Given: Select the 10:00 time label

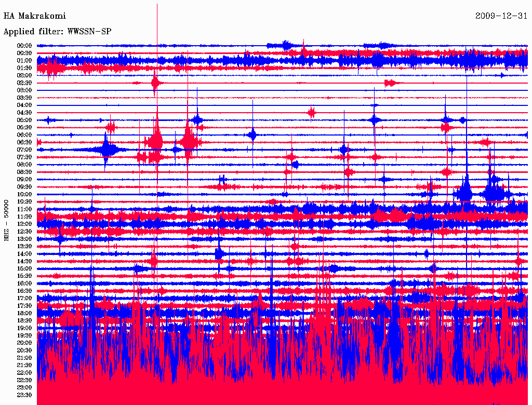Looking at the screenshot, I should tap(24, 194).
